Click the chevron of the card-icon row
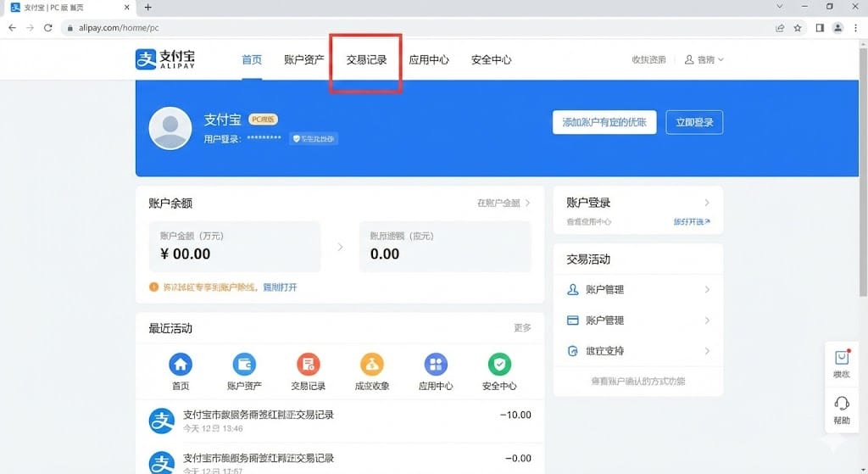Screen dimensions: 868x474 point(707,321)
